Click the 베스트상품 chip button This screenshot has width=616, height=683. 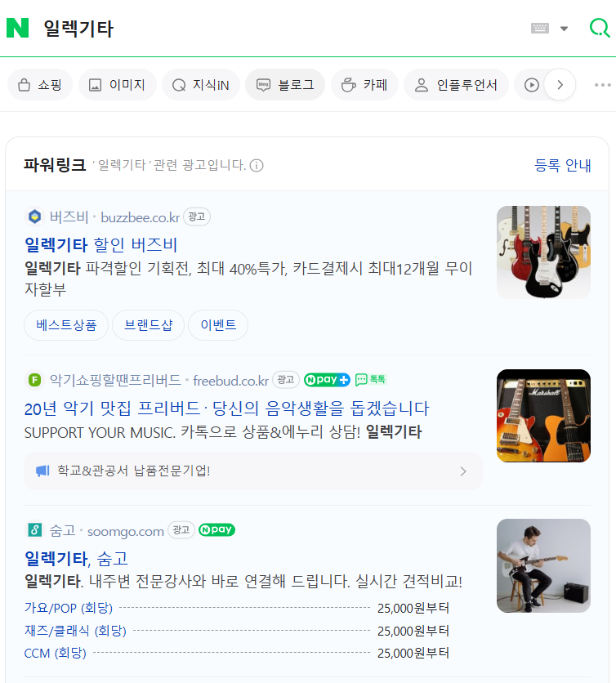[66, 325]
